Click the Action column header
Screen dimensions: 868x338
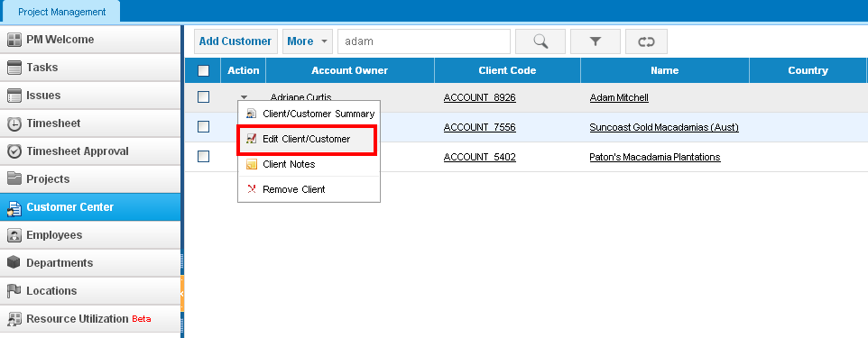pos(244,71)
